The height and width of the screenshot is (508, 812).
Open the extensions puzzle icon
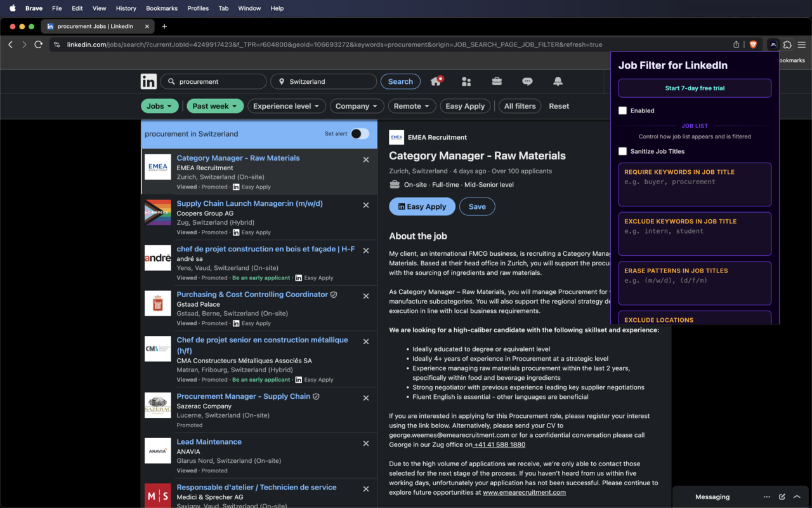tap(787, 44)
